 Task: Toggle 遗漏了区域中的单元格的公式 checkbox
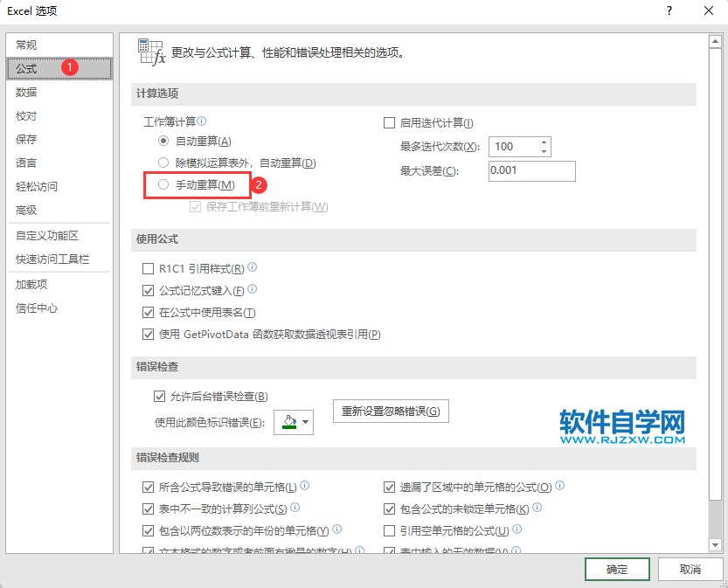coord(389,488)
